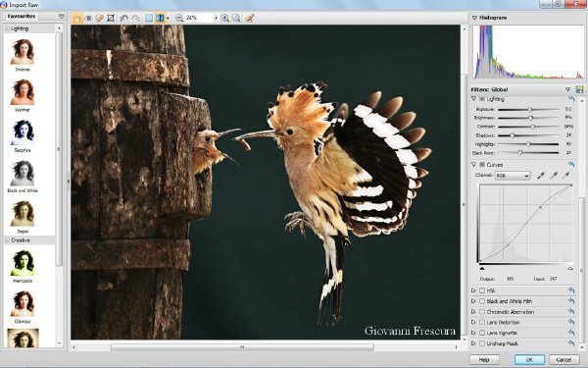The width and height of the screenshot is (588, 368).
Task: Collapse the Curves section
Action: coord(473,165)
